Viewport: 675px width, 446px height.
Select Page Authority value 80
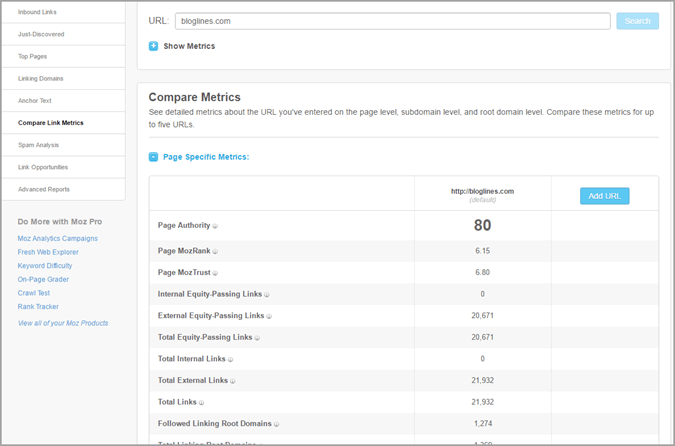[483, 225]
